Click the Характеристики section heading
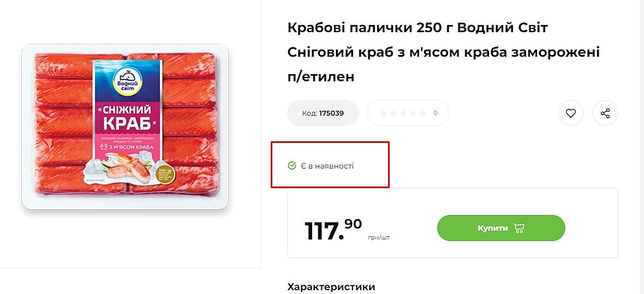 [331, 287]
